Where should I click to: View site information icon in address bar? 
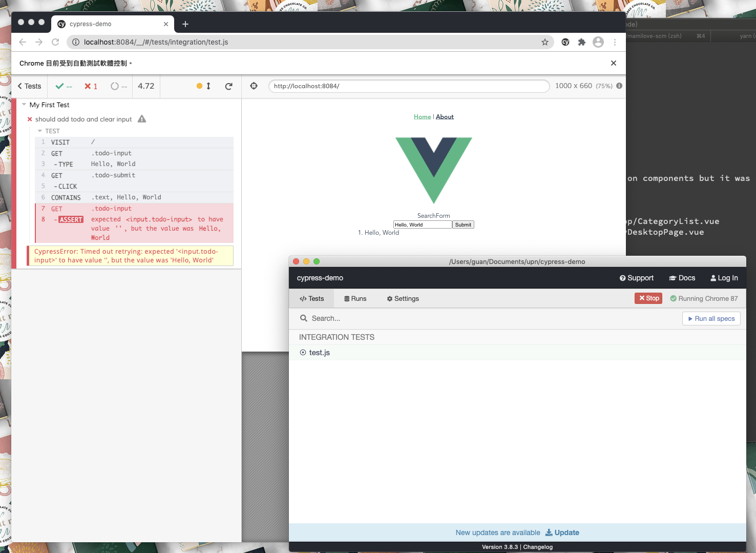76,42
